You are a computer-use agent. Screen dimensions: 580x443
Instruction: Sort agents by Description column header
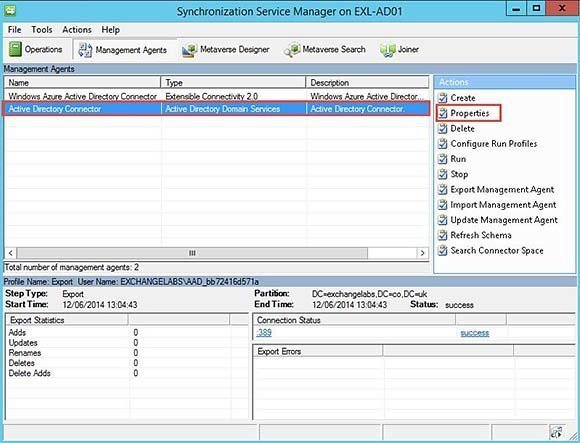367,82
